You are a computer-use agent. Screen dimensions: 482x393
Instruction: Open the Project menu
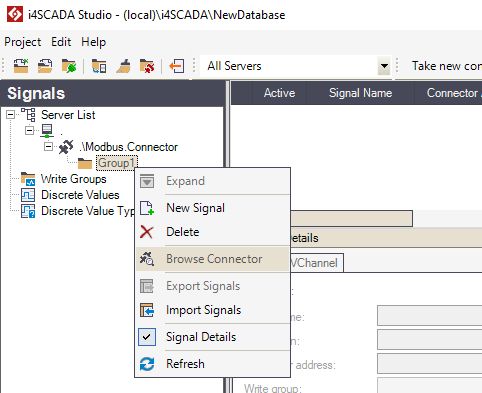coord(22,42)
